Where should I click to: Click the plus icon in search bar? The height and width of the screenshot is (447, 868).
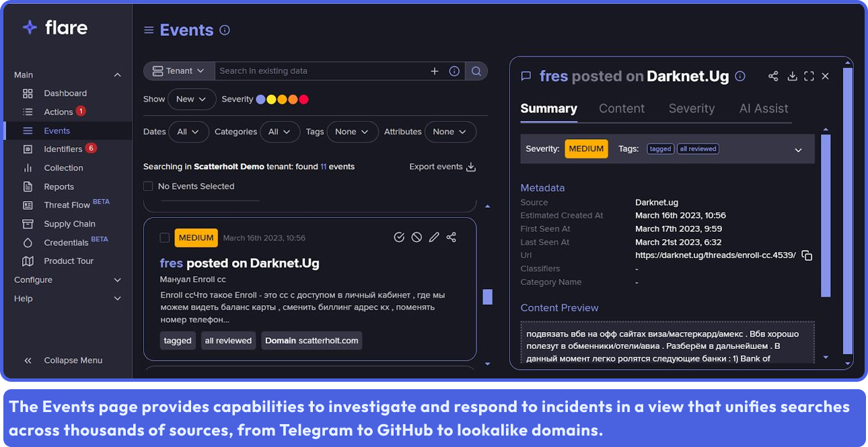tap(435, 71)
